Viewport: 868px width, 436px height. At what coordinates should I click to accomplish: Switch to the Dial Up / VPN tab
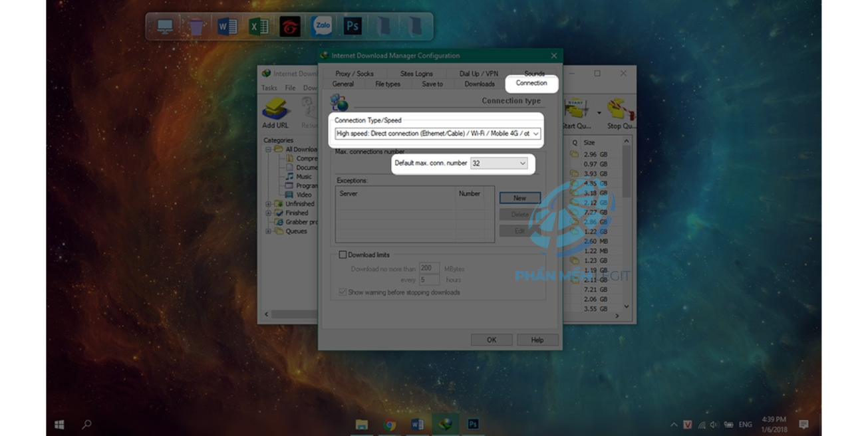(479, 74)
